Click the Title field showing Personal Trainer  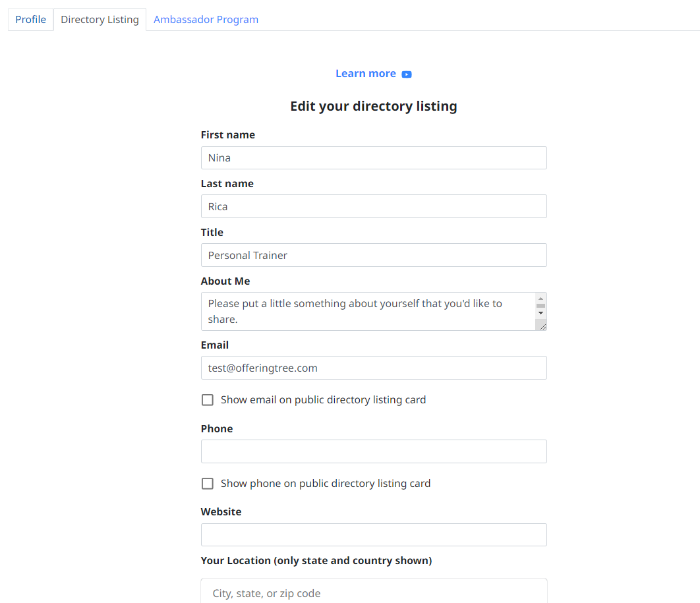[x=374, y=255]
